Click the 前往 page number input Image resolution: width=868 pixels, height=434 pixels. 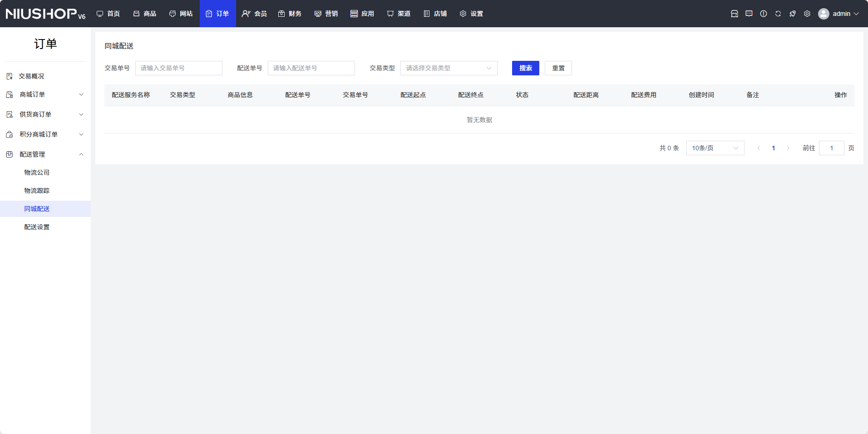pyautogui.click(x=831, y=148)
